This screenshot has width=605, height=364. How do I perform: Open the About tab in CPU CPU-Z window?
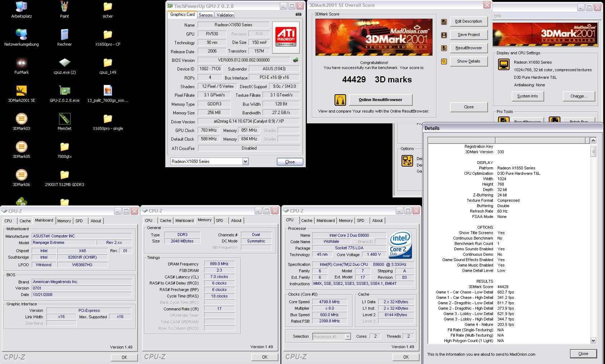(377, 220)
